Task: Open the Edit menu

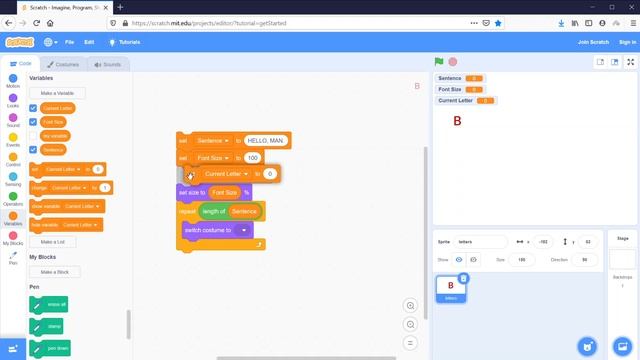Action: [89, 42]
